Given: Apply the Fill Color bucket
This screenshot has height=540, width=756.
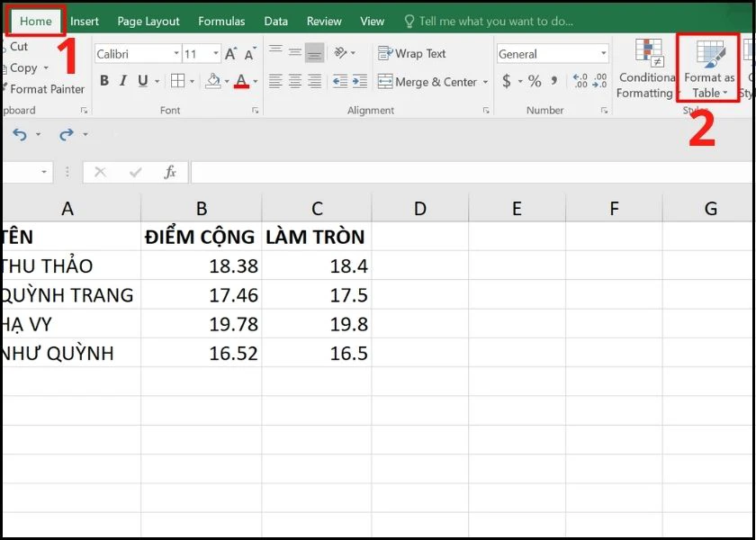Looking at the screenshot, I should point(213,81).
